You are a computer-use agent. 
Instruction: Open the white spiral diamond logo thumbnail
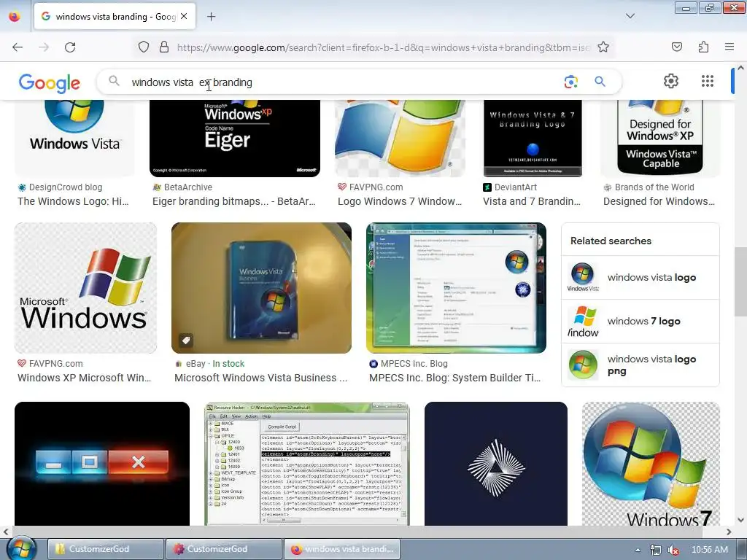click(496, 464)
